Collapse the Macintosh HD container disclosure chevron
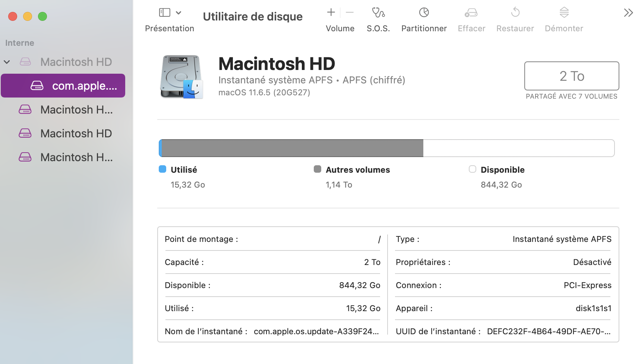The width and height of the screenshot is (635, 364). point(7,62)
